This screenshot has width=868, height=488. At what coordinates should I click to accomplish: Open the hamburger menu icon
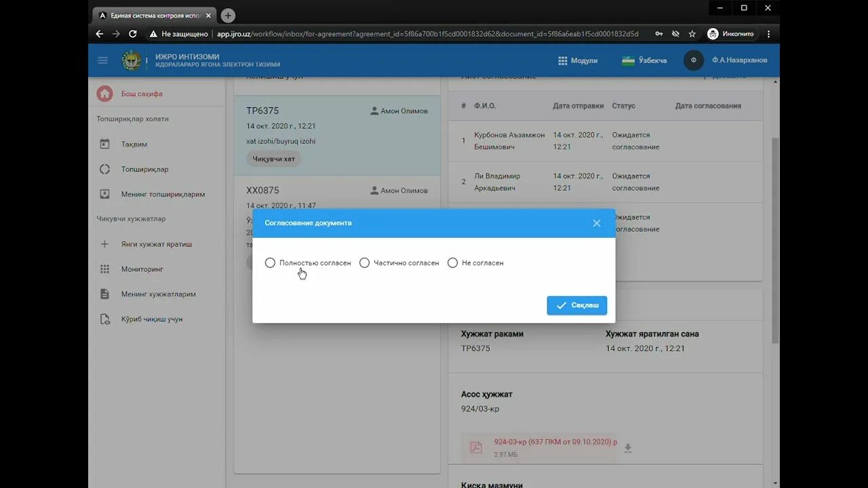coord(102,60)
